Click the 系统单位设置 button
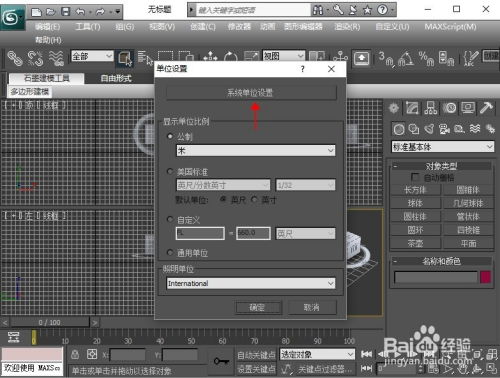This screenshot has width=500, height=378. pyautogui.click(x=251, y=93)
